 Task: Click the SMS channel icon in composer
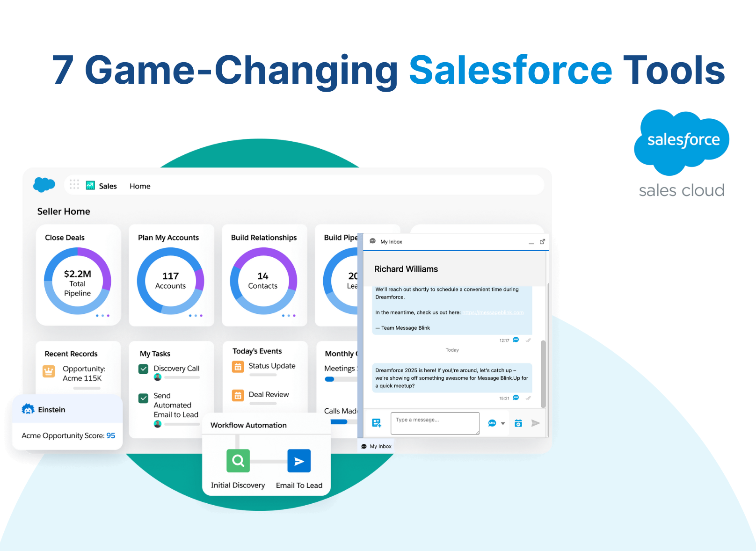click(492, 423)
